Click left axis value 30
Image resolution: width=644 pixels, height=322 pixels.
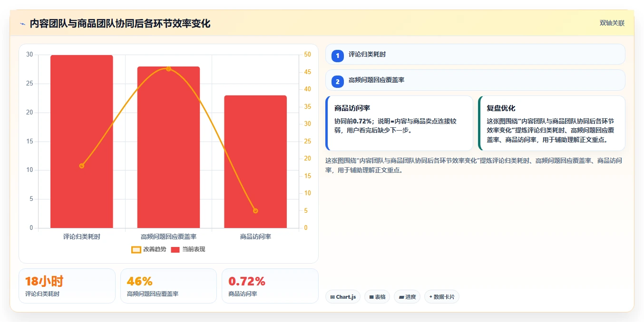(29, 55)
